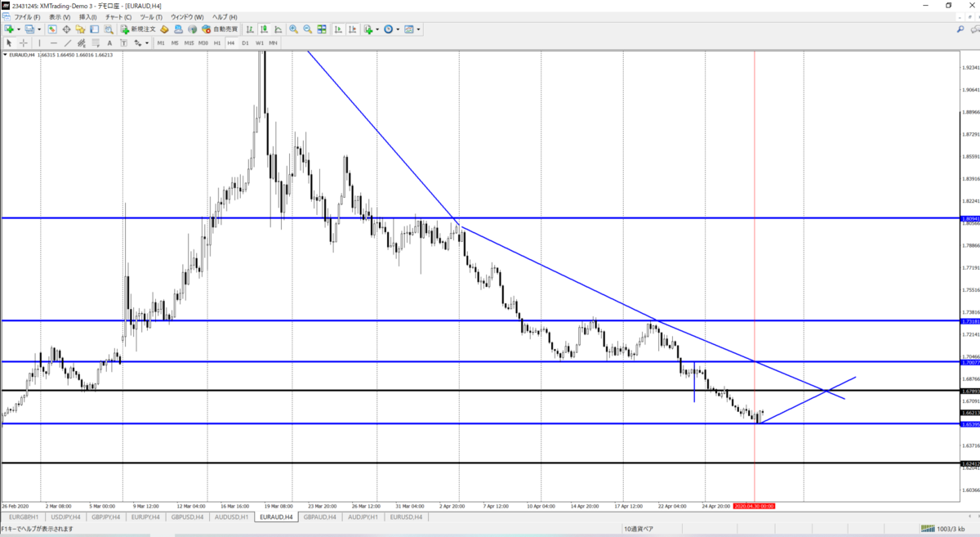Switch timeframe to M5
Viewport: 980px width, 537px height.
tap(175, 43)
